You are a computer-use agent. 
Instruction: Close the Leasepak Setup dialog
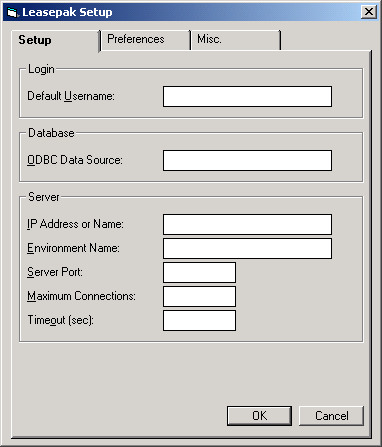coord(369,12)
